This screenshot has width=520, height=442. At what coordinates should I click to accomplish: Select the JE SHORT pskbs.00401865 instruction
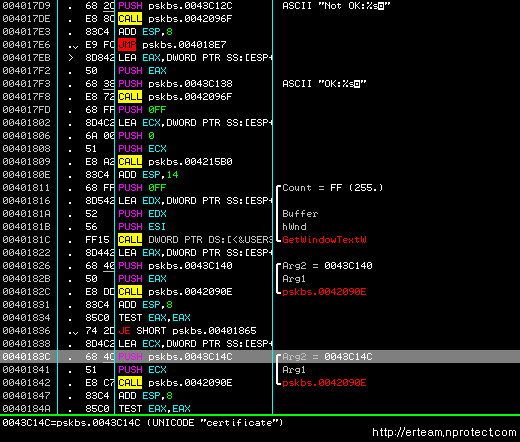tap(187, 331)
